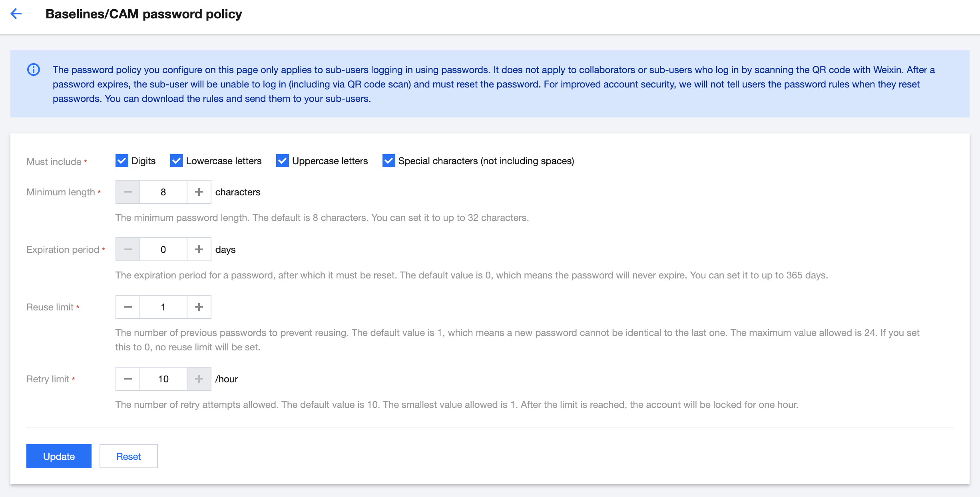980x497 pixels.
Task: Decrease minimum length with minus button
Action: (x=128, y=192)
